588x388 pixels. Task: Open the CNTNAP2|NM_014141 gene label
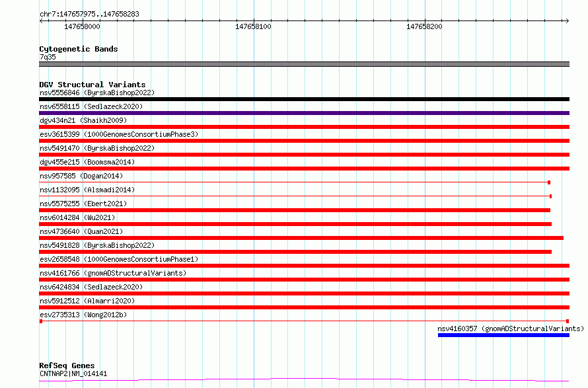click(x=73, y=373)
